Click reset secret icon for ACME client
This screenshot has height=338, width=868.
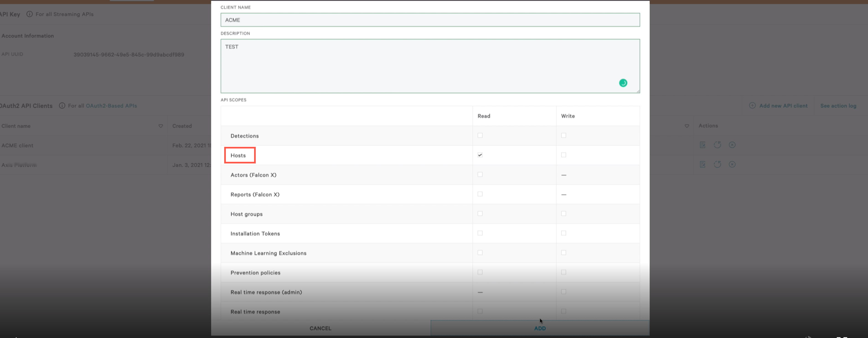coord(717,145)
